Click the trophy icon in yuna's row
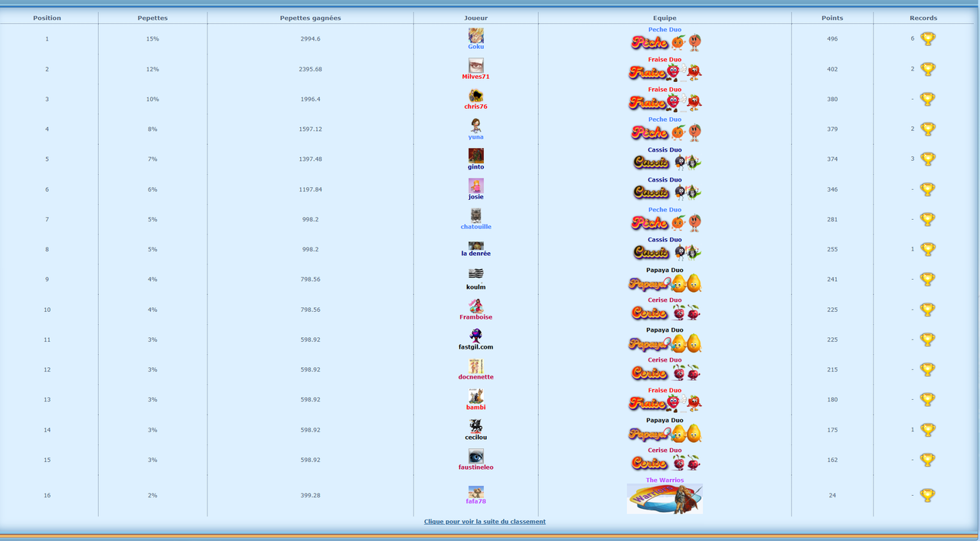 tap(927, 129)
